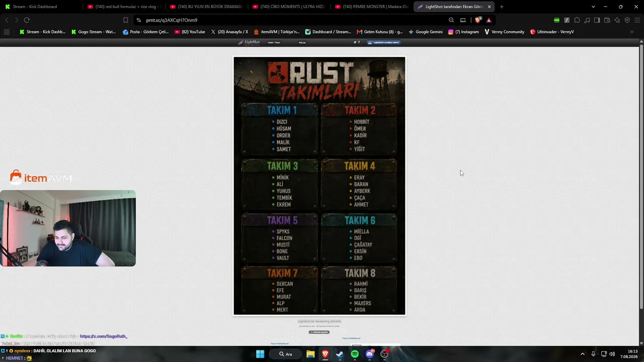Open the zoom magnifier icon in address bar

(x=451, y=20)
